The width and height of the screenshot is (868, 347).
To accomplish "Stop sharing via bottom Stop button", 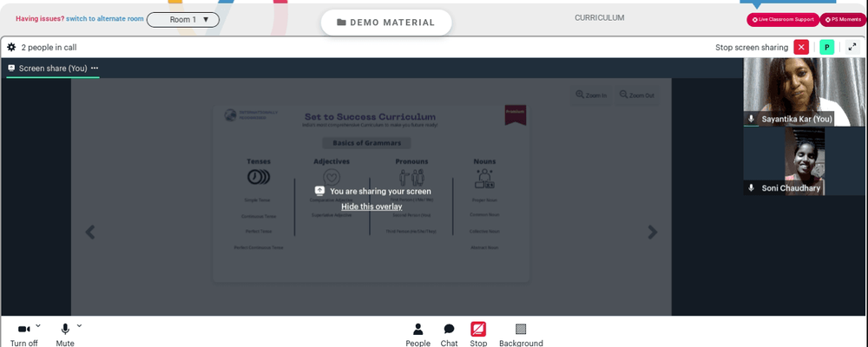I will pyautogui.click(x=478, y=335).
